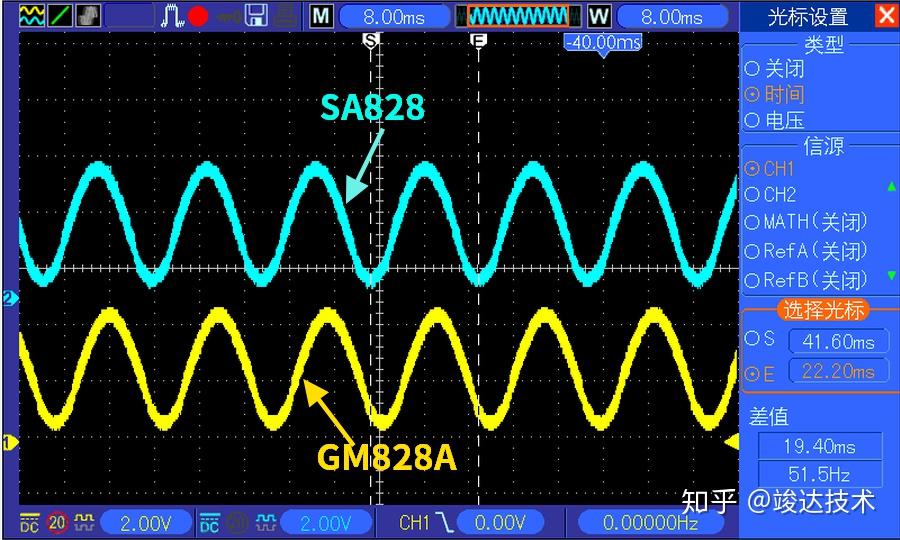
Task: Click the red 20 bandwidth limit icon
Action: [57, 522]
